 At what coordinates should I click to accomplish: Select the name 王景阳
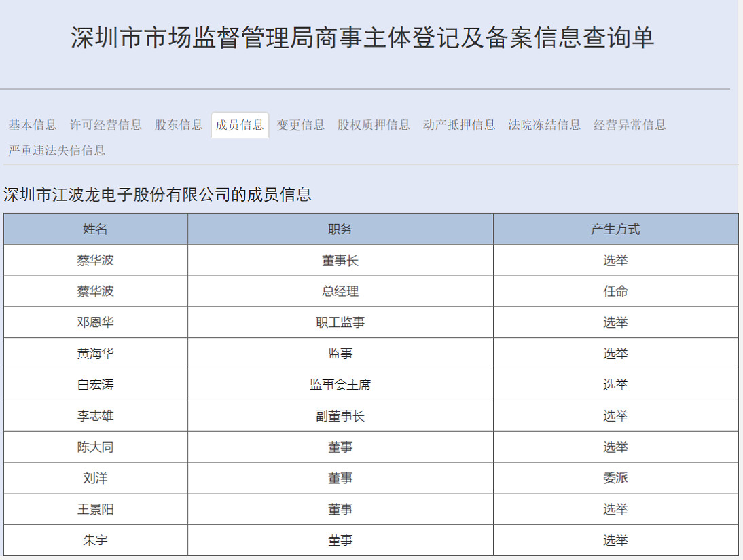(x=95, y=509)
